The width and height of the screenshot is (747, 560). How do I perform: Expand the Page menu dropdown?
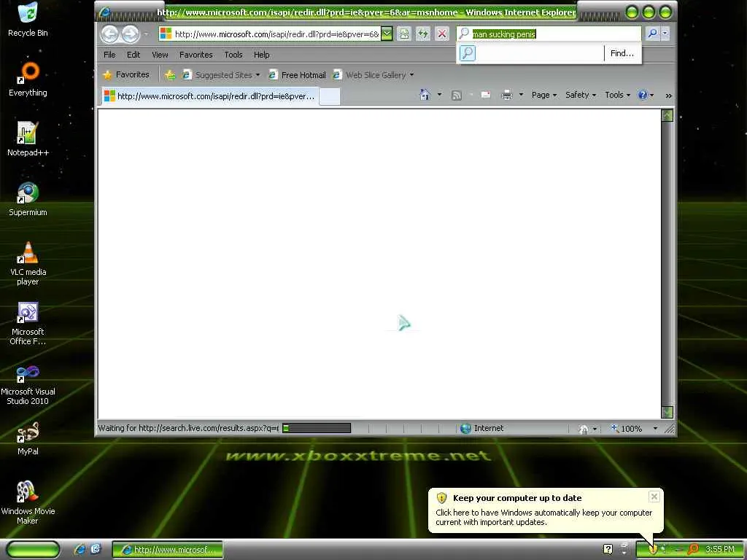pyautogui.click(x=544, y=95)
